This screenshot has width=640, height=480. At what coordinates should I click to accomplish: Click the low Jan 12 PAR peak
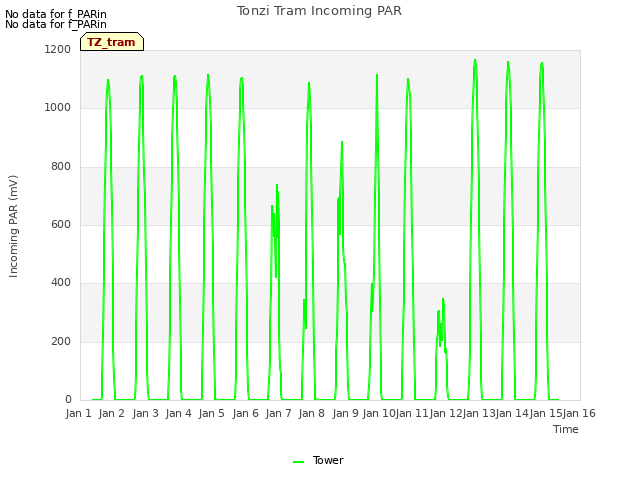tap(443, 299)
